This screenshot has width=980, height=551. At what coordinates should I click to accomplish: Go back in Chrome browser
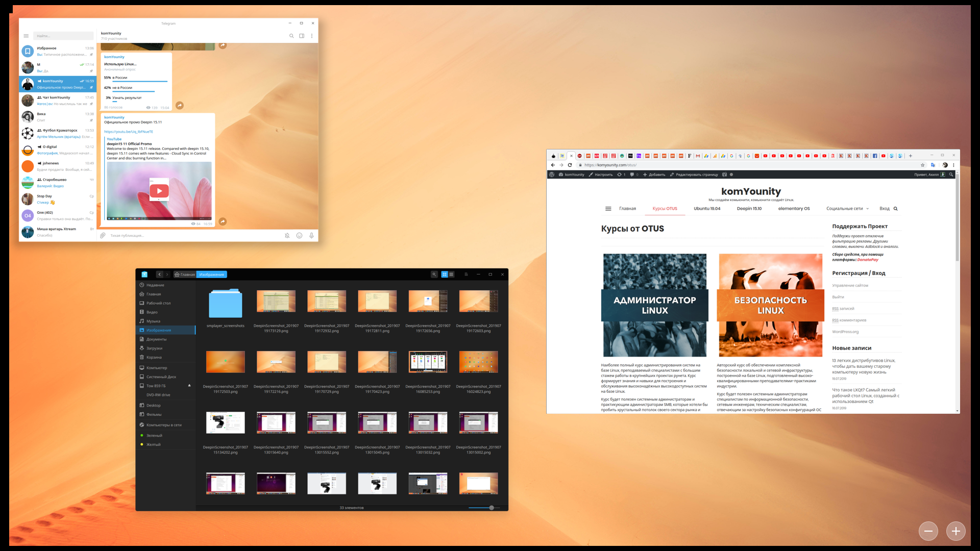[x=553, y=165]
